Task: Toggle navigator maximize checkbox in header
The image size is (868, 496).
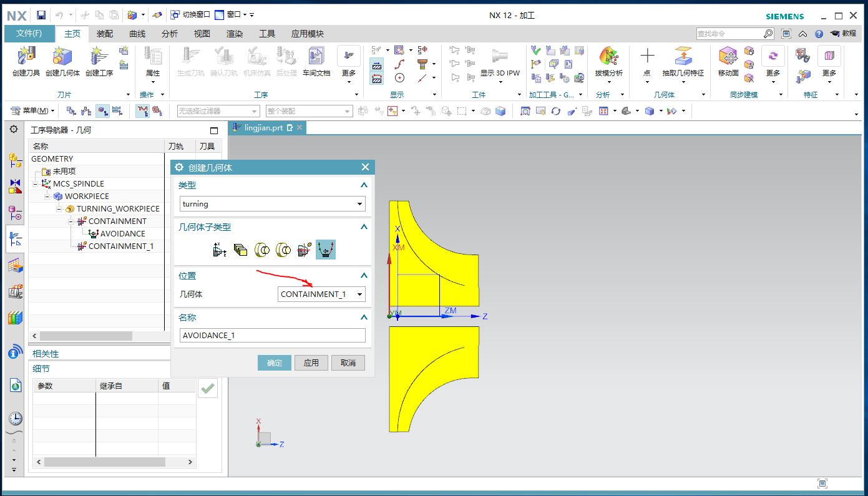Action: (214, 131)
